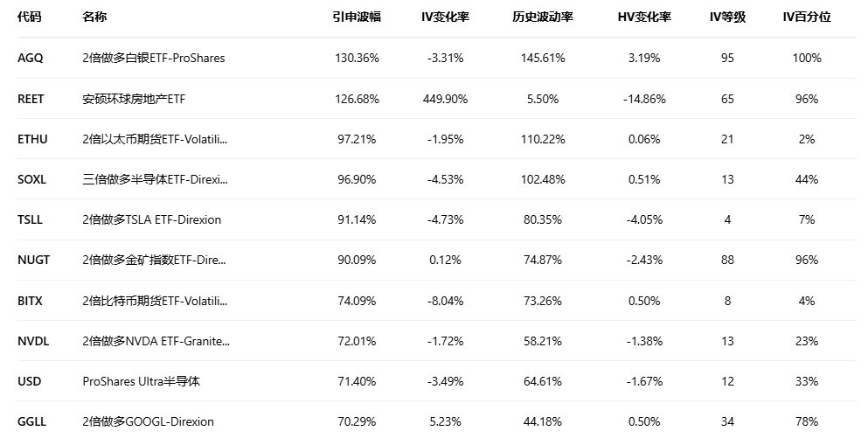Click the TSLL ticker code

pos(30,219)
